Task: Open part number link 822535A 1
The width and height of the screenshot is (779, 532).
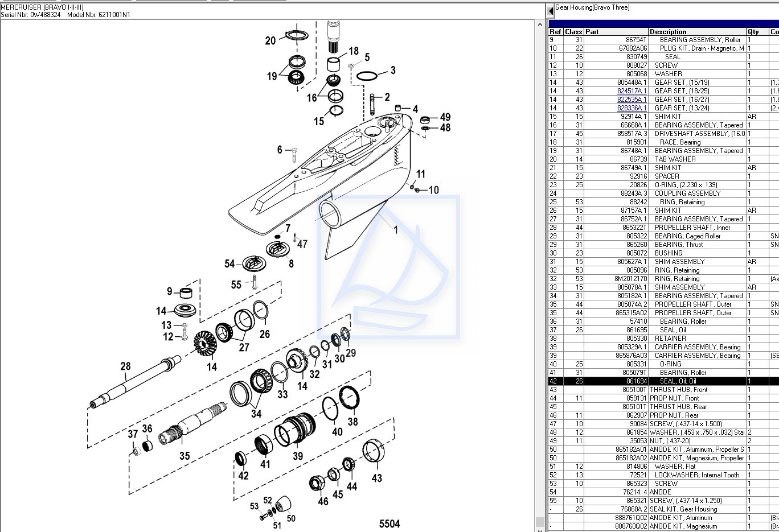Action: (x=632, y=100)
